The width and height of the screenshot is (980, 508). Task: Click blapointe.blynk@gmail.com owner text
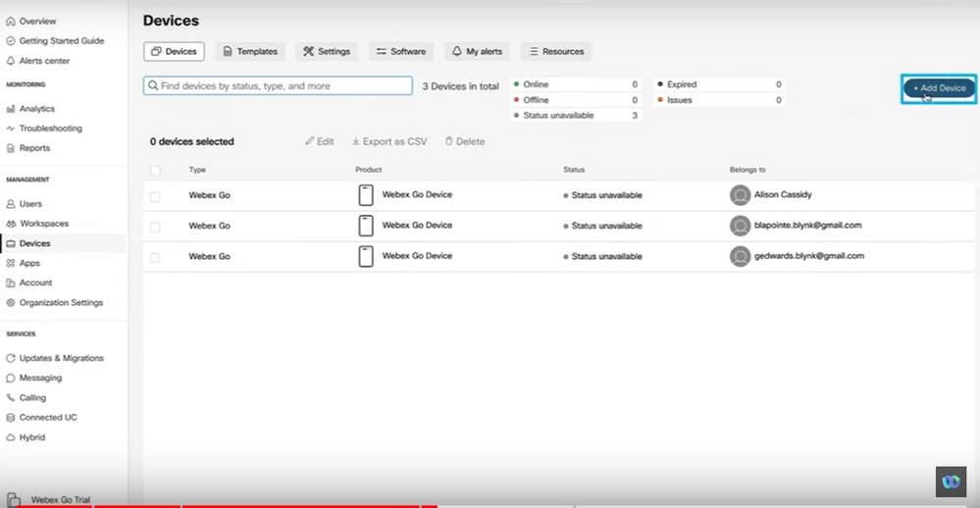807,225
